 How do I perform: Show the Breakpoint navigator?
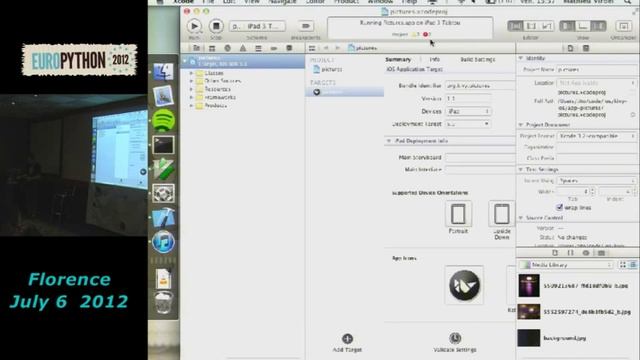coord(273,48)
